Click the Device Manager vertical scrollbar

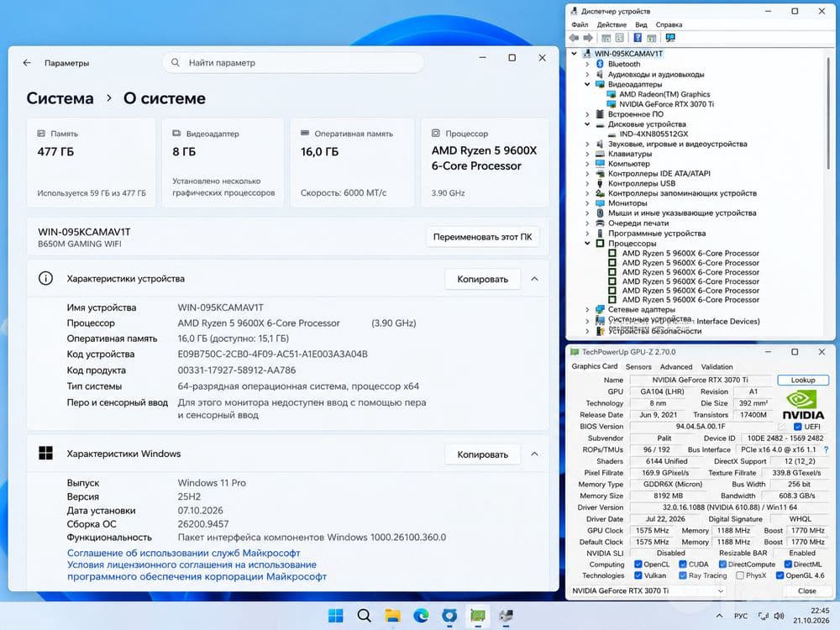[x=828, y=193]
